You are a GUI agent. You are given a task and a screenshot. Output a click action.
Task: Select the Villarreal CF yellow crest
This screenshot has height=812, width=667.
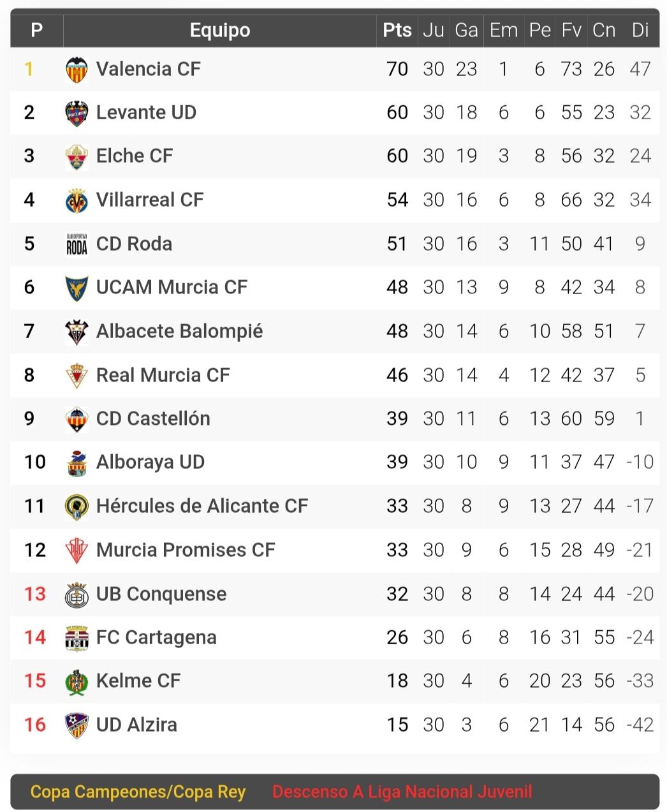point(77,200)
